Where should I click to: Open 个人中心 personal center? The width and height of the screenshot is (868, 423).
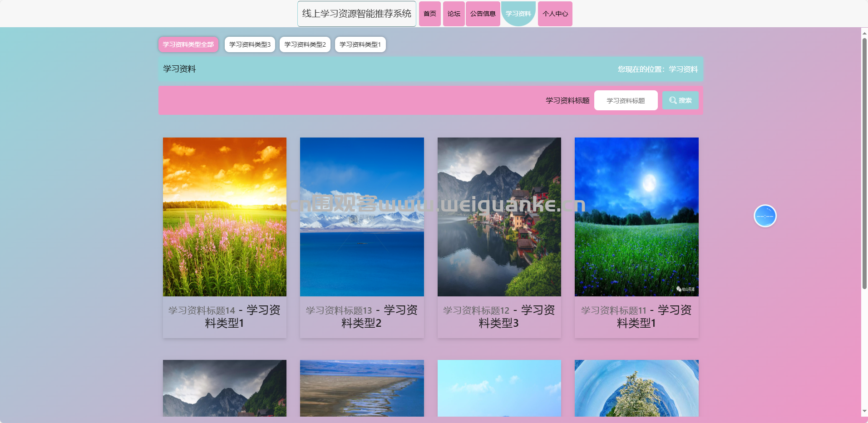(x=555, y=14)
